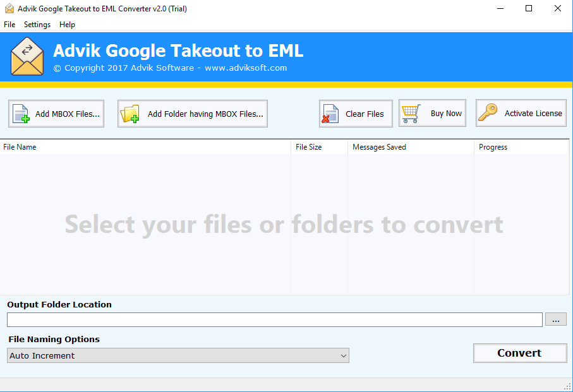Click the Clear Files button text
The width and height of the screenshot is (573, 392).
(365, 114)
